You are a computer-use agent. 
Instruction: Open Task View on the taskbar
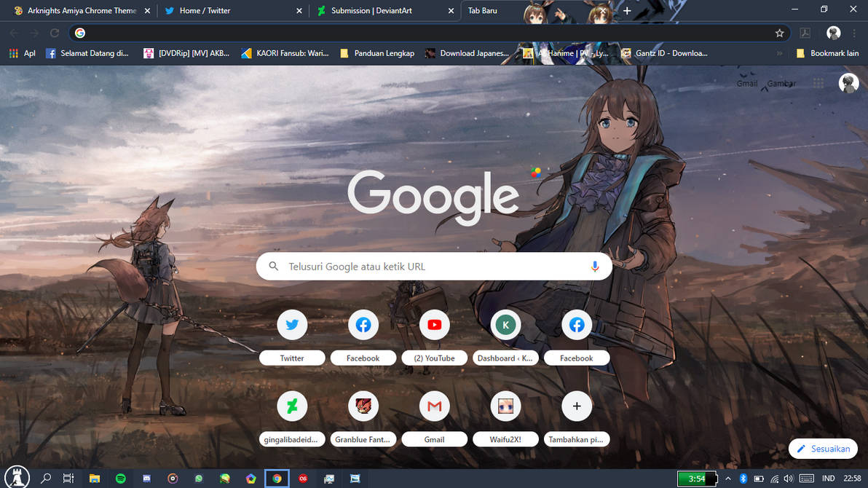pyautogui.click(x=68, y=479)
